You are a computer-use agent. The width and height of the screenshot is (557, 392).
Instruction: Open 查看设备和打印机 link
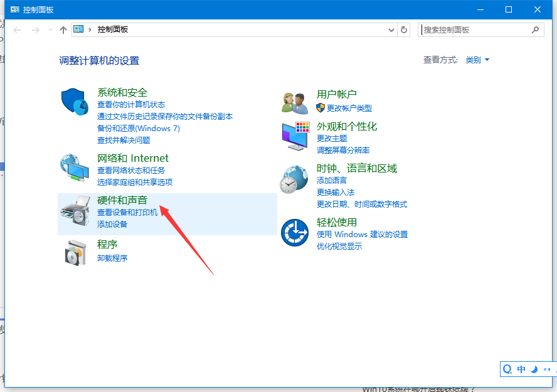click(127, 213)
